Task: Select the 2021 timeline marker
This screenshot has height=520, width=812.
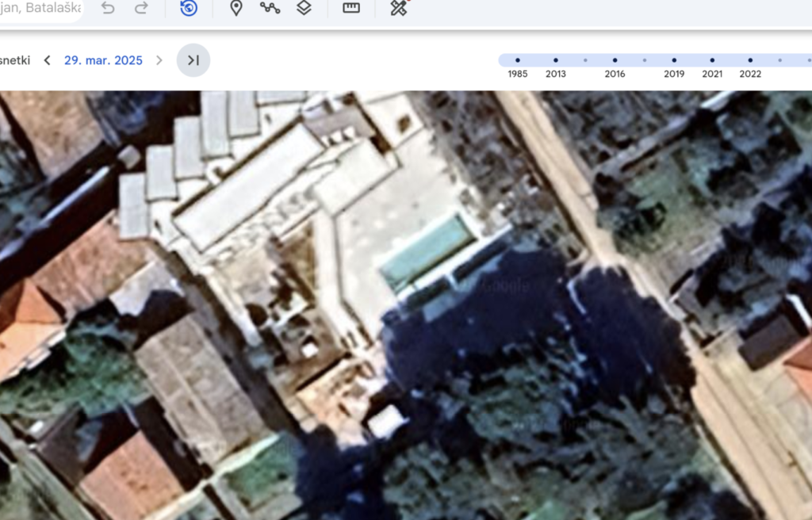Action: 712,60
